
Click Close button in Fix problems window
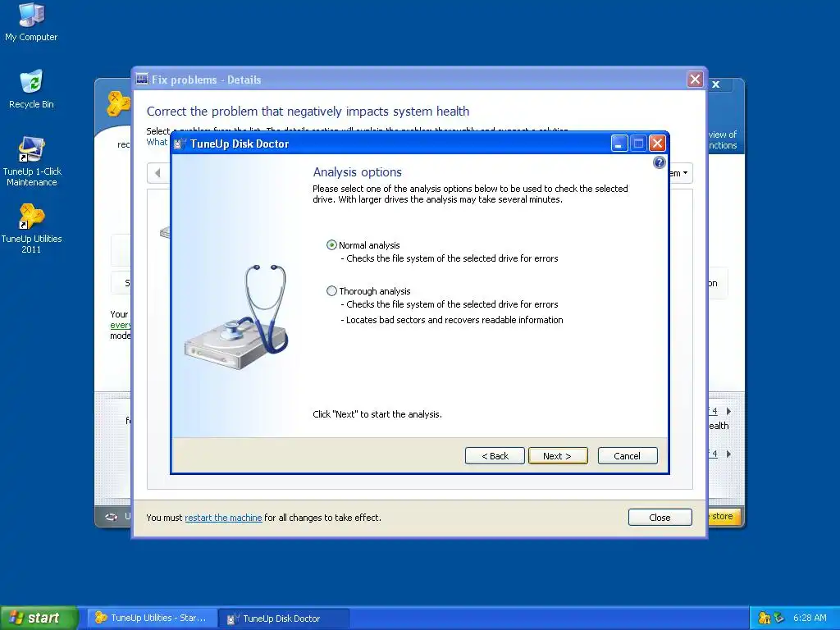point(660,518)
